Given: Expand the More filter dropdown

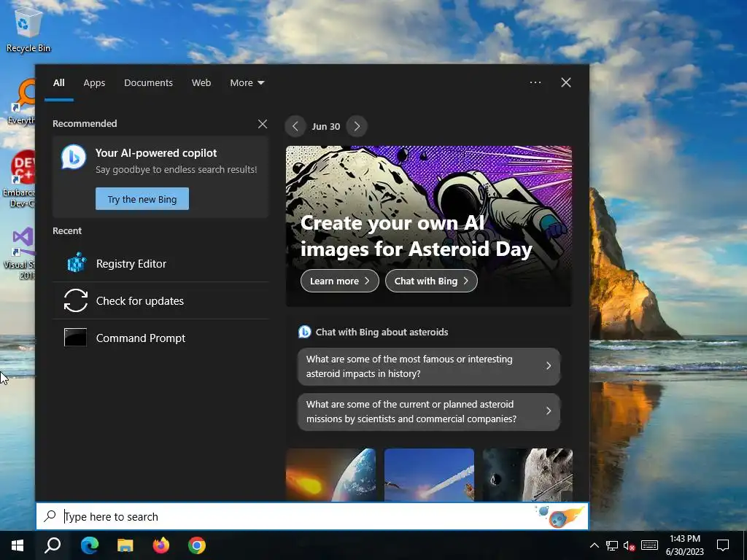Looking at the screenshot, I should [x=247, y=83].
